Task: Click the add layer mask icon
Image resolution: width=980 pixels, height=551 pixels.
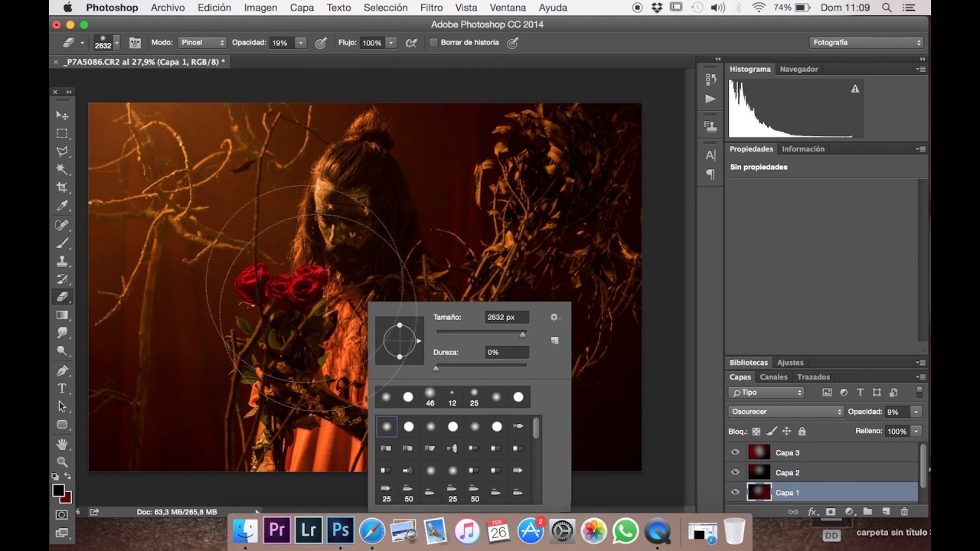Action: [x=831, y=511]
